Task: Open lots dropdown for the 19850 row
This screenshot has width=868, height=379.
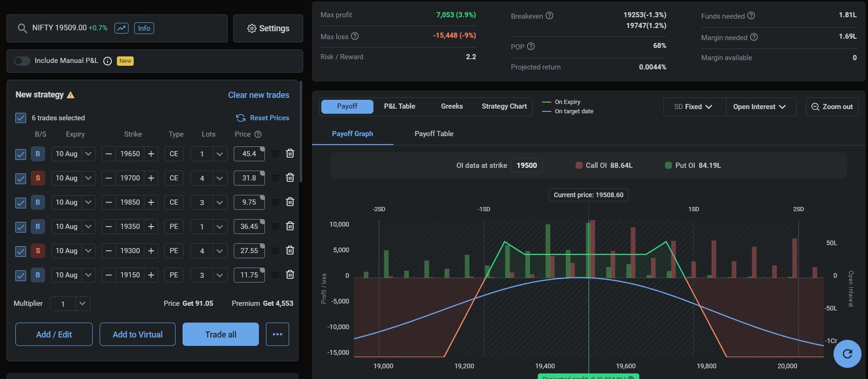Action: click(219, 202)
